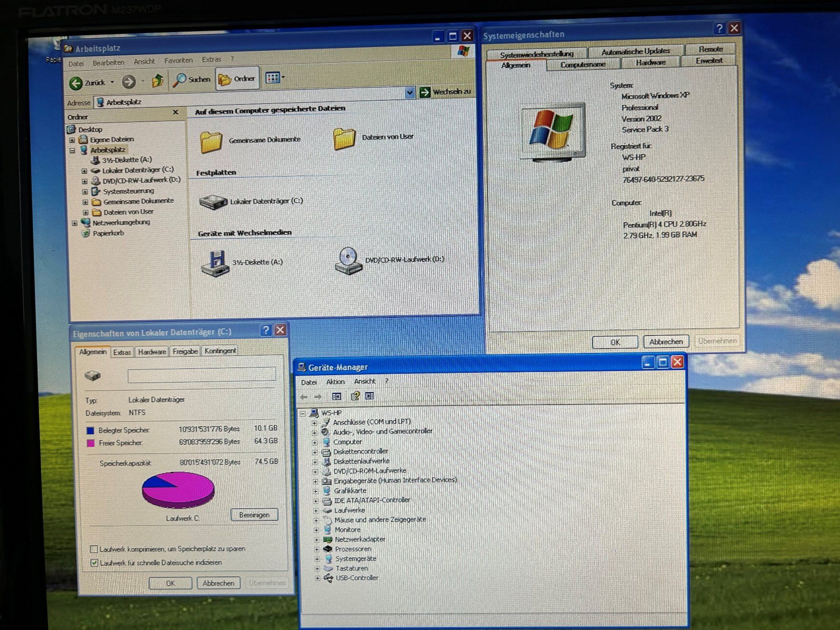Toggle the Ordner folder pane button
Screen dimensions: 840x630
pyautogui.click(x=237, y=79)
